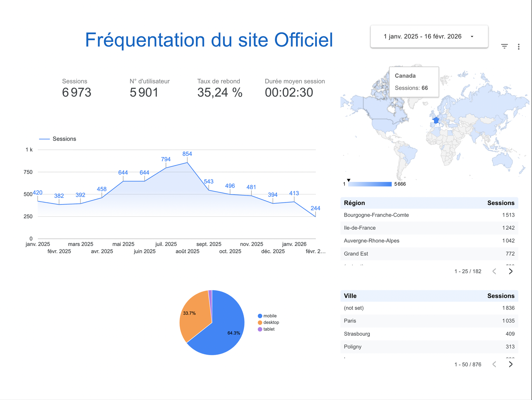Toggle the mobile entry in the pie legend
Image resolution: width=532 pixels, height=400 pixels.
269,315
